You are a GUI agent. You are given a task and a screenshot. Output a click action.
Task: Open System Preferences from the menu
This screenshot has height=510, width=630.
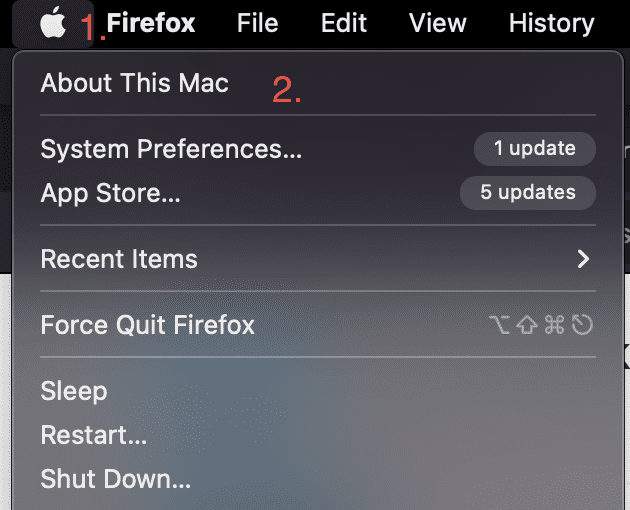(171, 149)
